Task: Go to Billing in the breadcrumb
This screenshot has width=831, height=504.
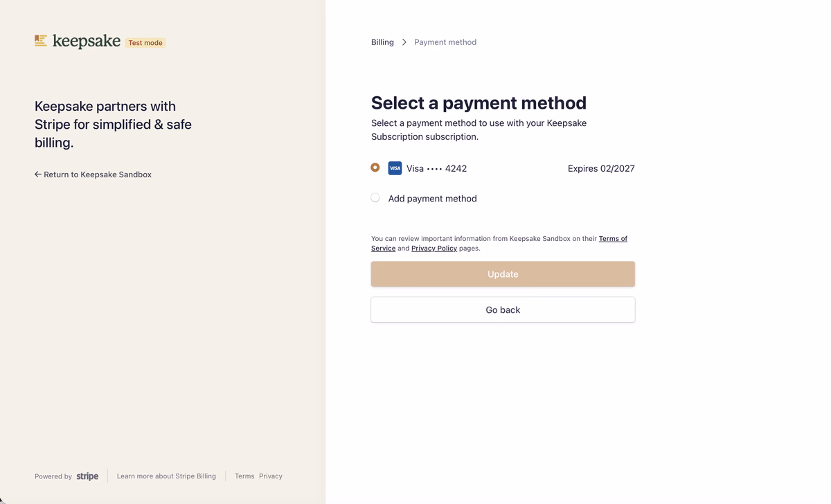Action: 382,42
